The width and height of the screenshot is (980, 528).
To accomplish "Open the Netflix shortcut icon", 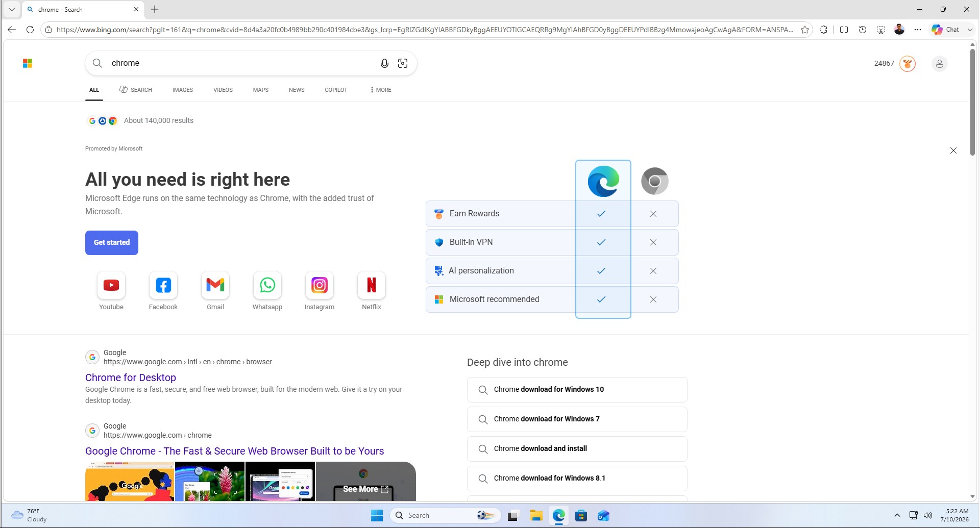I will [372, 285].
